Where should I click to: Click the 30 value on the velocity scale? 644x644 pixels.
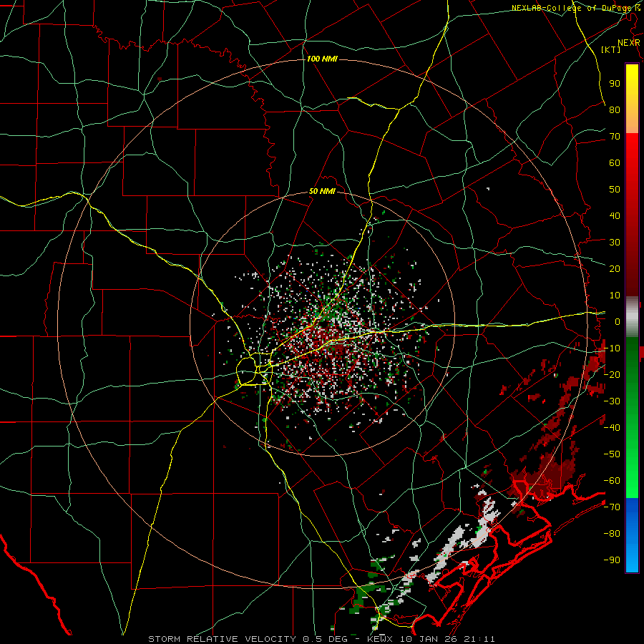tap(615, 243)
